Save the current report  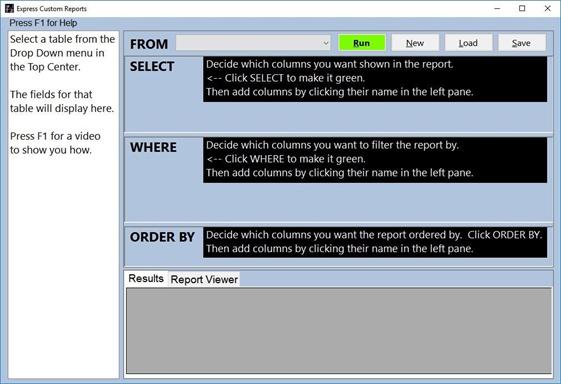coord(522,43)
